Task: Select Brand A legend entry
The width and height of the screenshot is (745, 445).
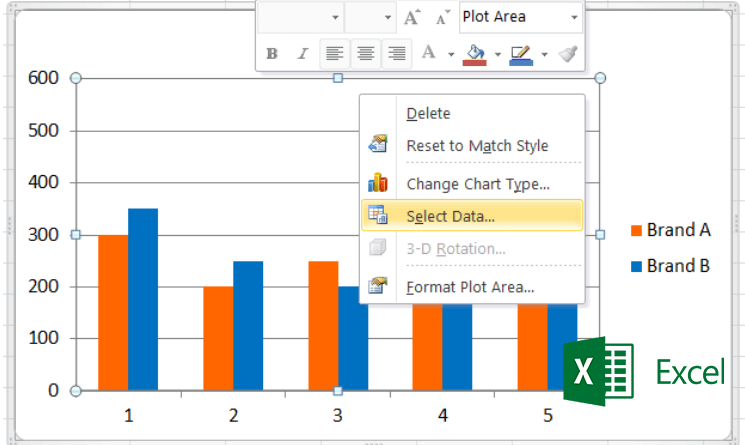Action: (670, 230)
